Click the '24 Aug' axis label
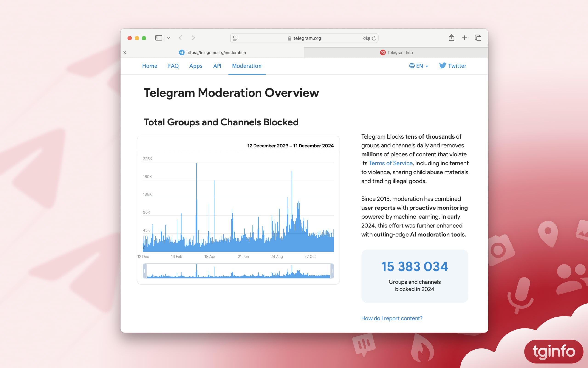The image size is (588, 368). click(x=277, y=257)
